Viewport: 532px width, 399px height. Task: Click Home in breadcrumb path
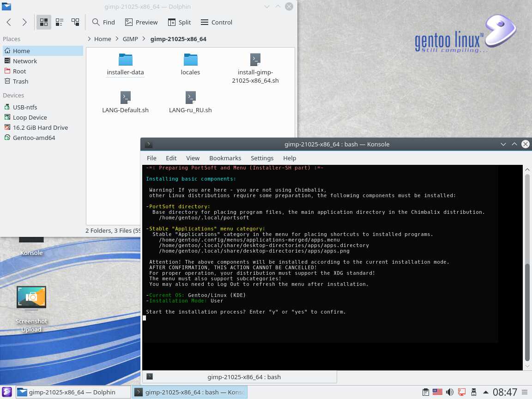click(x=103, y=39)
